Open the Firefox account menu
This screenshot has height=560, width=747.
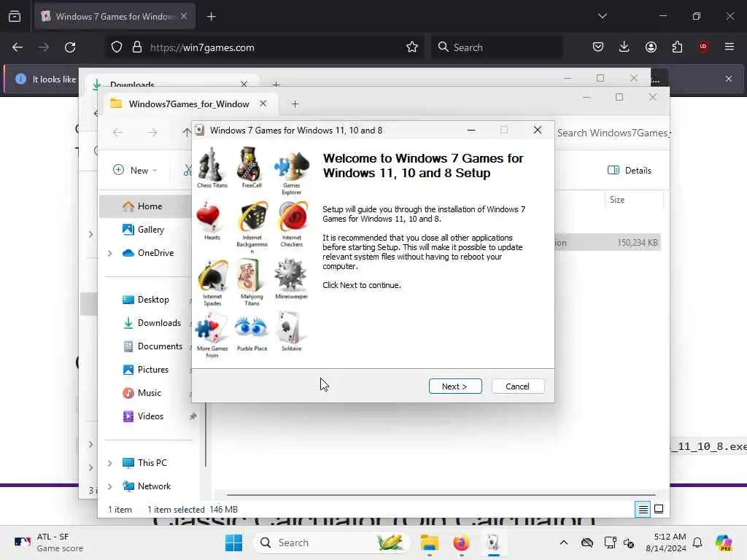pyautogui.click(x=651, y=47)
